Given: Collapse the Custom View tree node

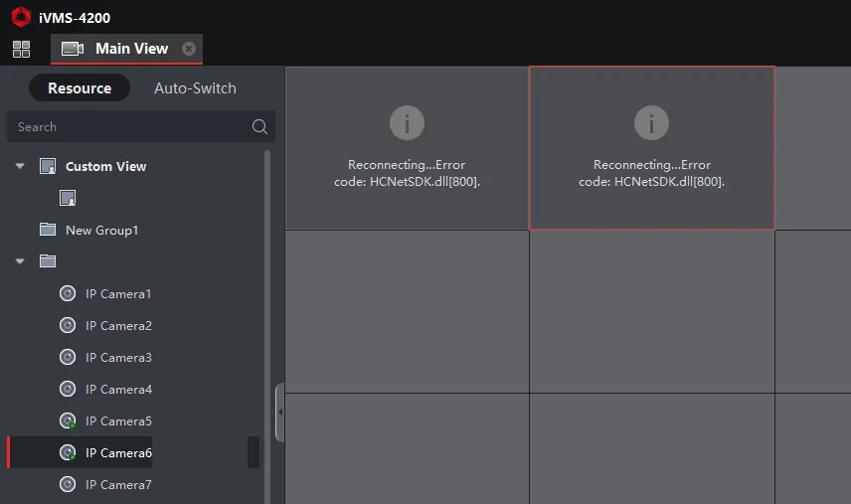Looking at the screenshot, I should click(20, 166).
